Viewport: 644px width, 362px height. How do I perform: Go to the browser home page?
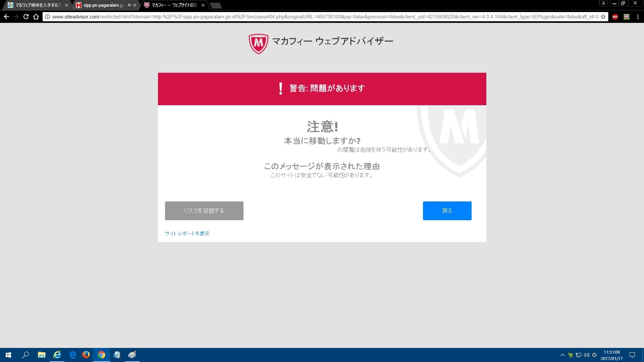36,16
